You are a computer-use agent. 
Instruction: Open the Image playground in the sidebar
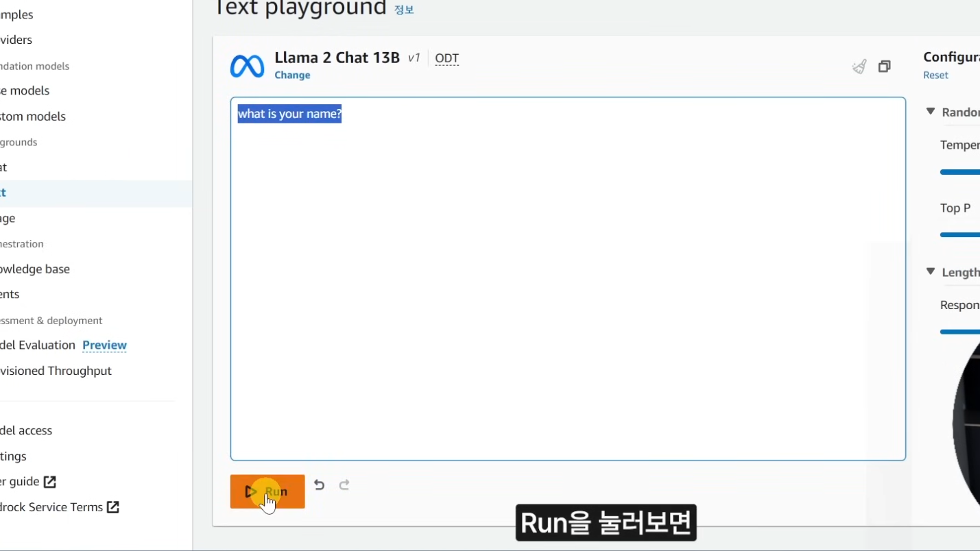[x=8, y=218]
